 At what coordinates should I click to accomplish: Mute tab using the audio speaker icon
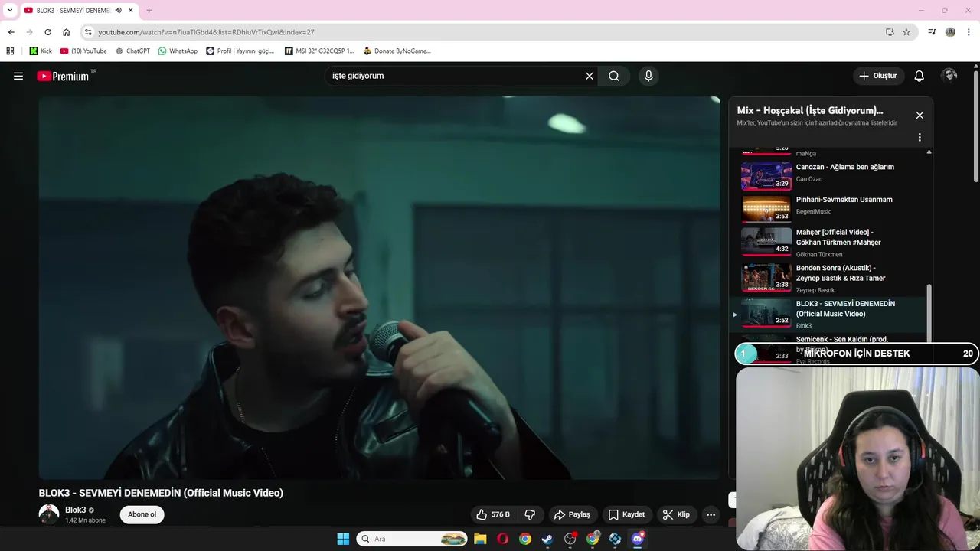118,10
